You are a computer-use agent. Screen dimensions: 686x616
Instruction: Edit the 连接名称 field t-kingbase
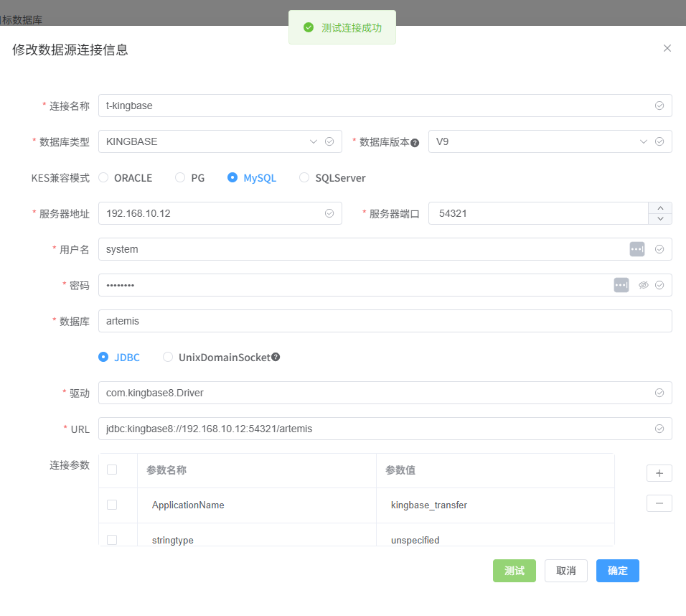pos(385,106)
